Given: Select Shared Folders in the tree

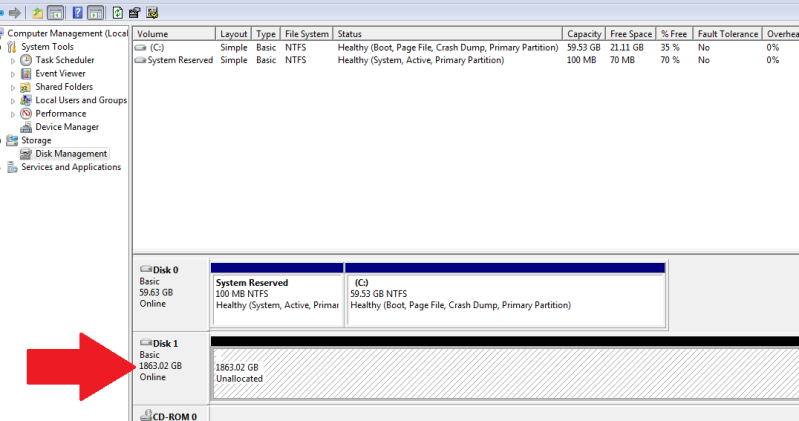Looking at the screenshot, I should coord(63,87).
